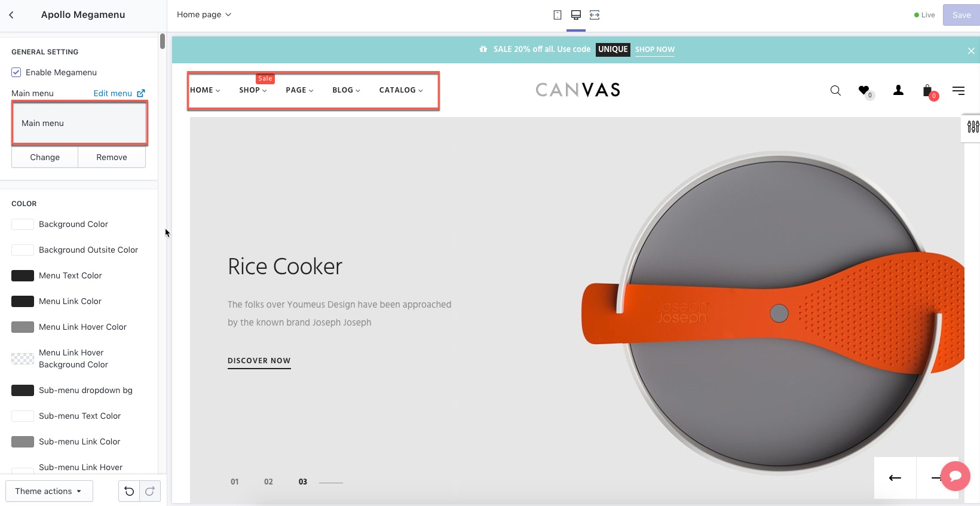Open chat bubble widget
This screenshot has height=506, width=980.
click(x=955, y=476)
